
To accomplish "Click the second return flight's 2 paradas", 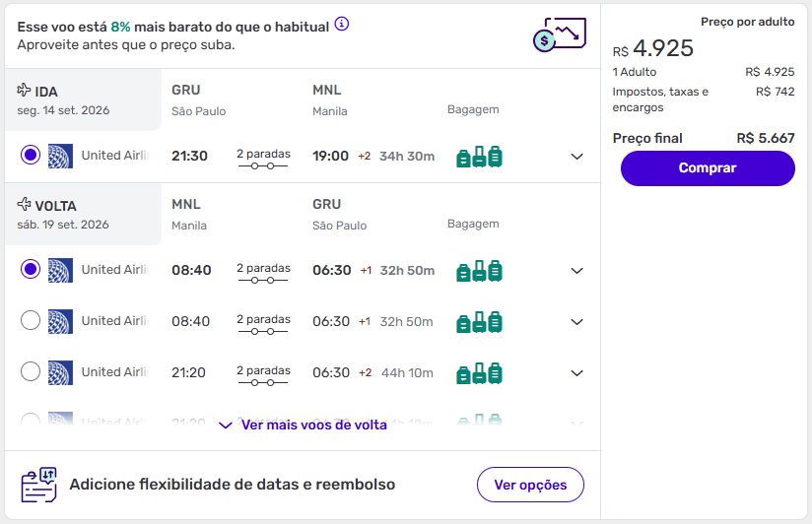I will coord(263,319).
